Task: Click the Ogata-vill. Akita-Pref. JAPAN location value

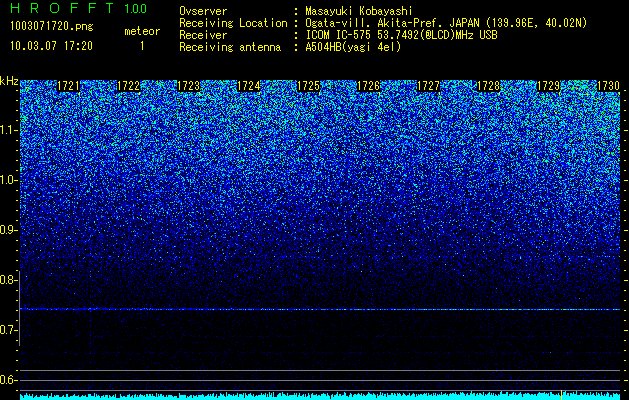Action: [447, 23]
